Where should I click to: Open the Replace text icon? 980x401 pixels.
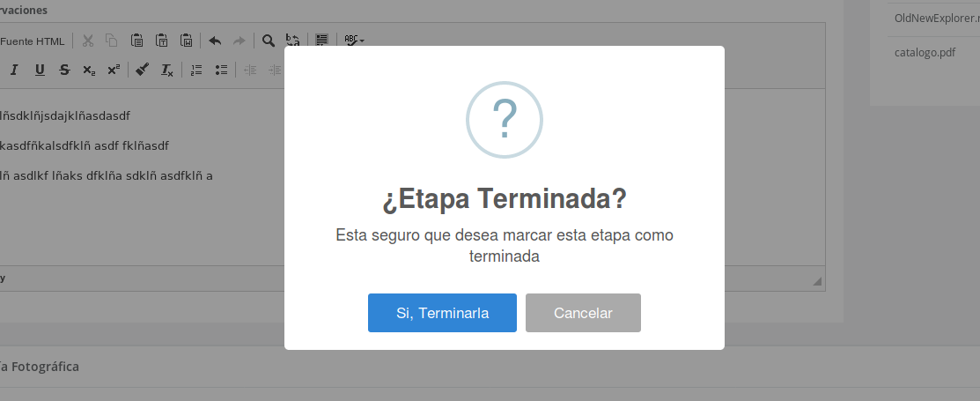tap(293, 41)
